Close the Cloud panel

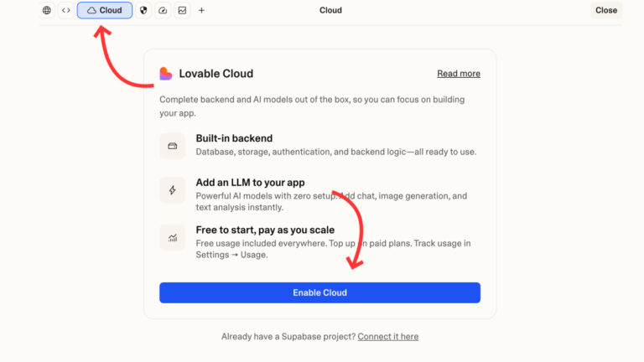pyautogui.click(x=605, y=11)
